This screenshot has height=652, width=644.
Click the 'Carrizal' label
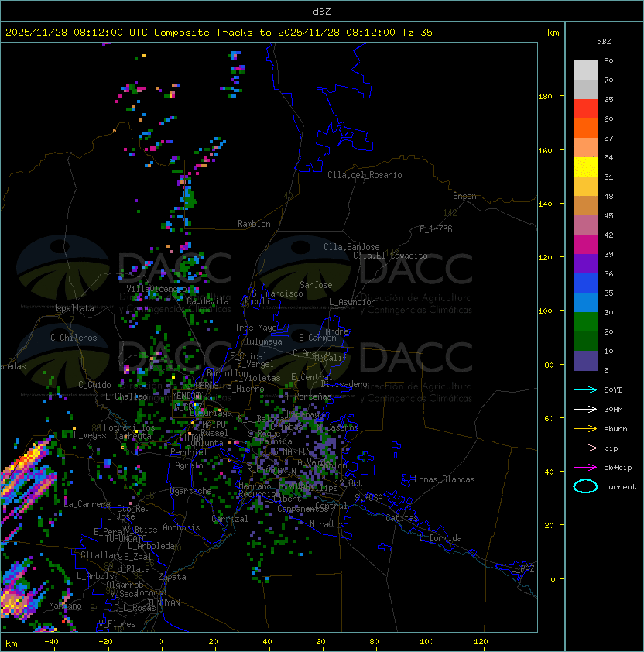[x=230, y=519]
